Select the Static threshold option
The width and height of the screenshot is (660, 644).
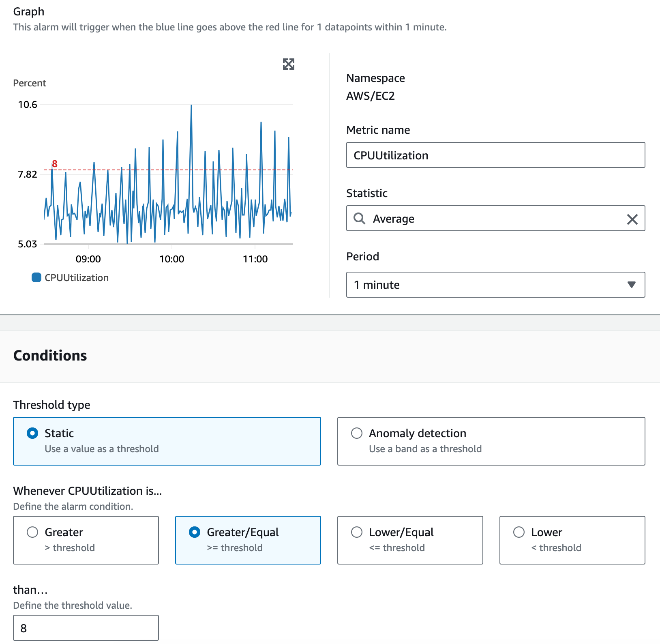(x=32, y=433)
